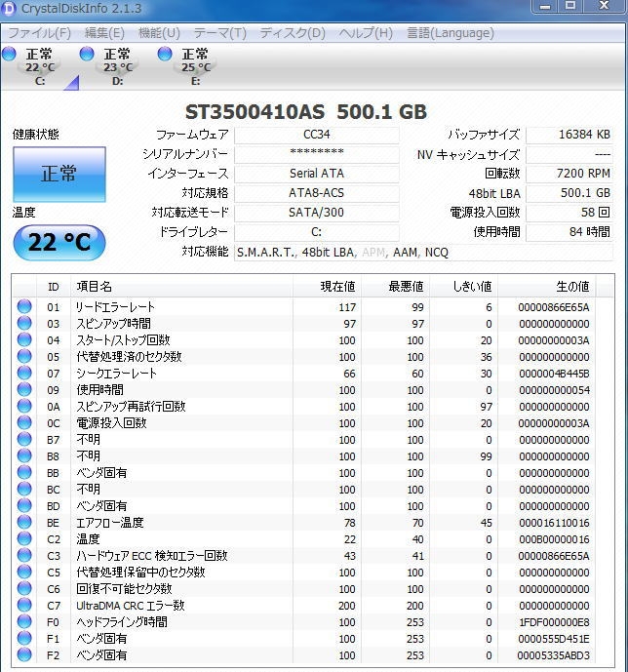This screenshot has width=628, height=672.
Task: Click status icon for row BB
Action: coord(24,472)
